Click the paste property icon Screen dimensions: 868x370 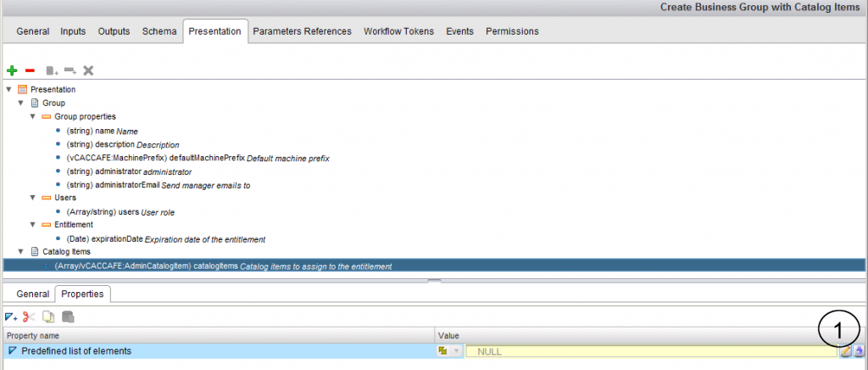[x=68, y=317]
